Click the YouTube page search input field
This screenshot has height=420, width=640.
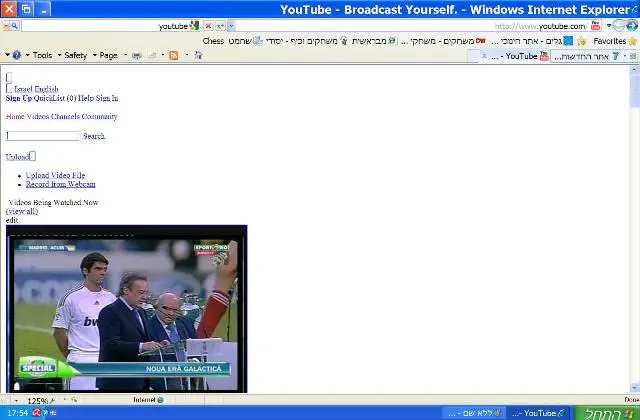tap(43, 135)
